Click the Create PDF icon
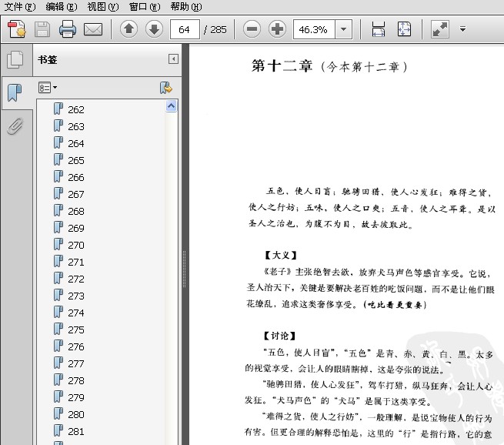Image resolution: width=504 pixels, height=445 pixels. 17,29
